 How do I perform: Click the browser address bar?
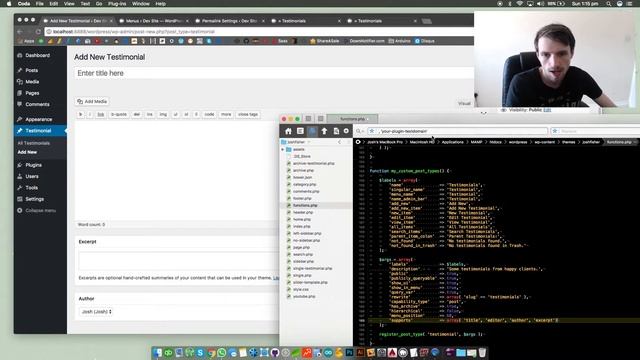coord(258,31)
